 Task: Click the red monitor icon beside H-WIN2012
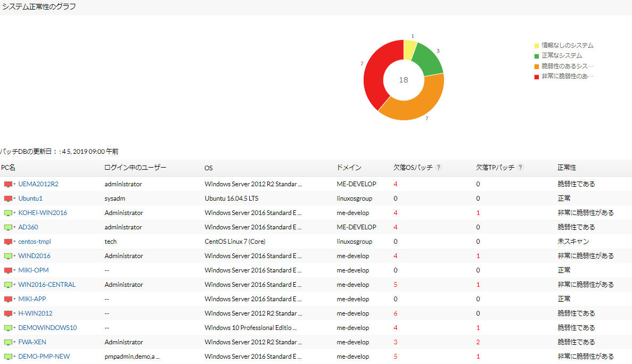click(7, 313)
